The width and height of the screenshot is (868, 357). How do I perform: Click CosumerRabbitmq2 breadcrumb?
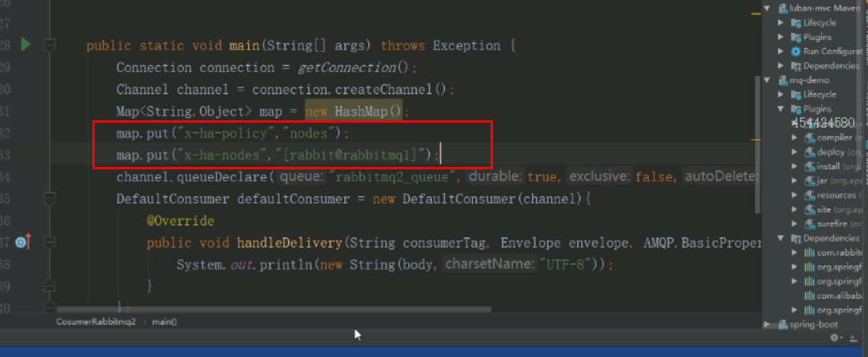[96, 322]
